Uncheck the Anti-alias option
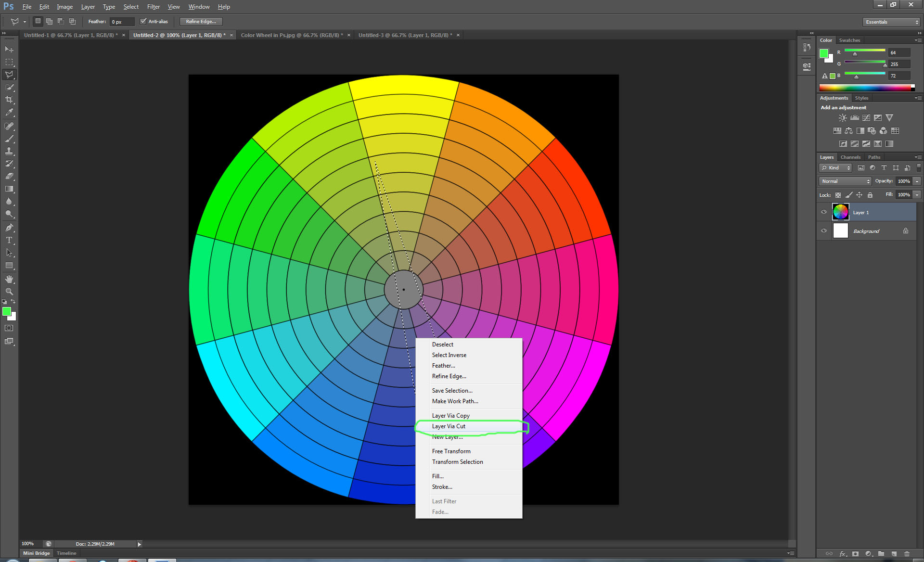924x562 pixels. coord(143,21)
